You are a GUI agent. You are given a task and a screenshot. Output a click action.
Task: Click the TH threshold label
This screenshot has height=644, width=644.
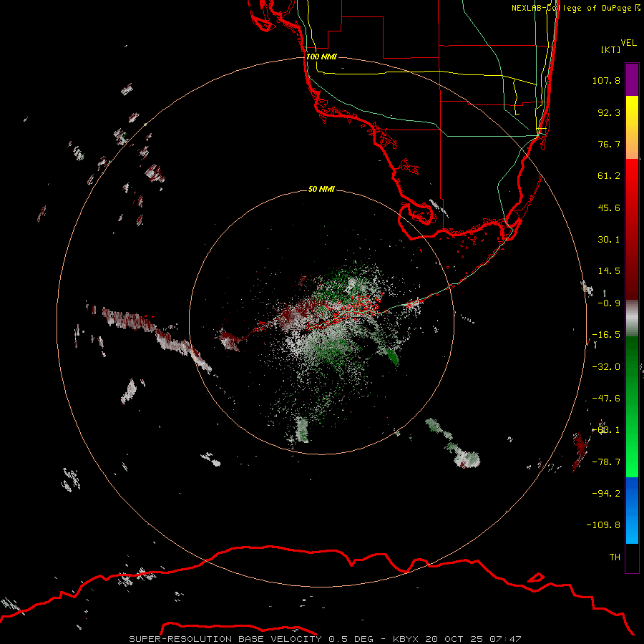[x=615, y=557]
